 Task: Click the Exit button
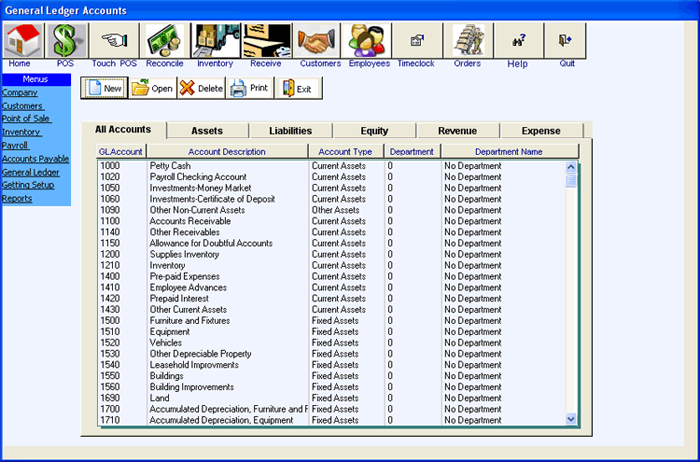298,88
